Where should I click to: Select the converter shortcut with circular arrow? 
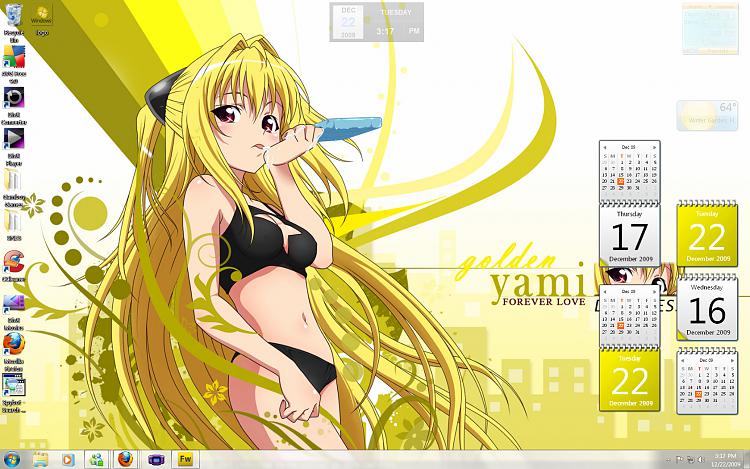(14, 98)
